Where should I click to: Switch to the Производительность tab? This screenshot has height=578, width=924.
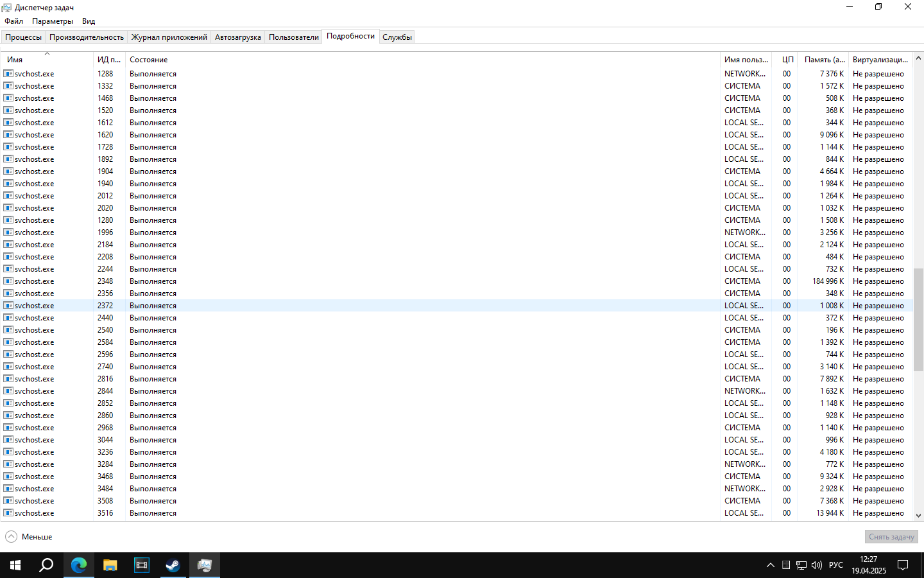[x=87, y=37]
